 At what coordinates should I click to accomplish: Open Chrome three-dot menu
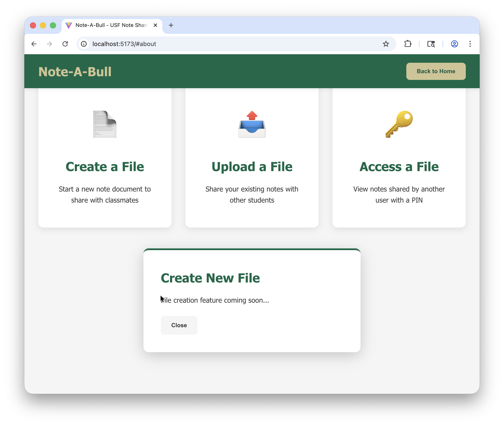tap(470, 44)
